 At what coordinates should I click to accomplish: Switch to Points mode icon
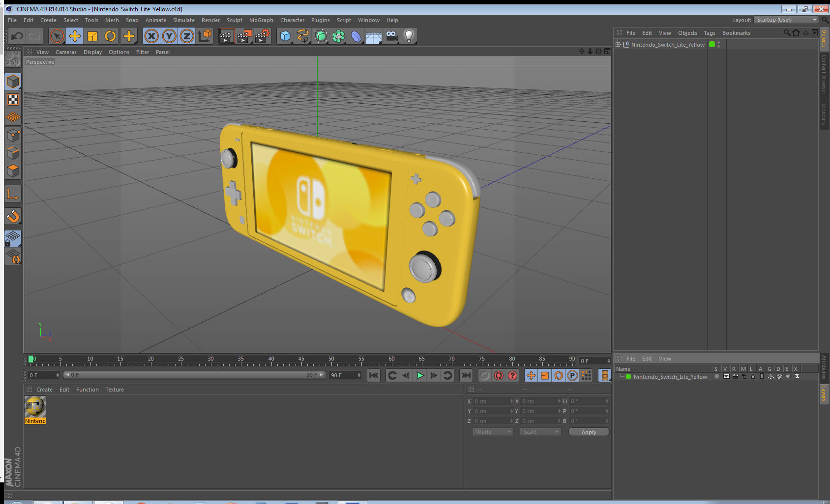(x=13, y=135)
